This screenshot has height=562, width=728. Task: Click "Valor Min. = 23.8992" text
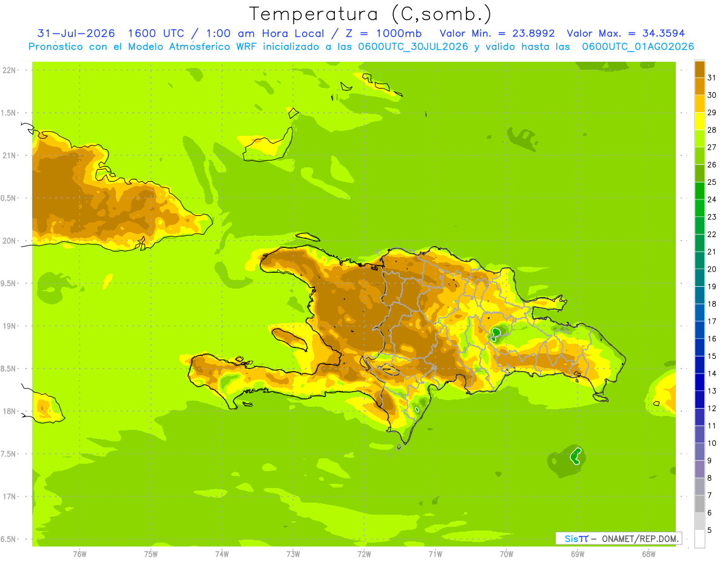[x=497, y=33]
